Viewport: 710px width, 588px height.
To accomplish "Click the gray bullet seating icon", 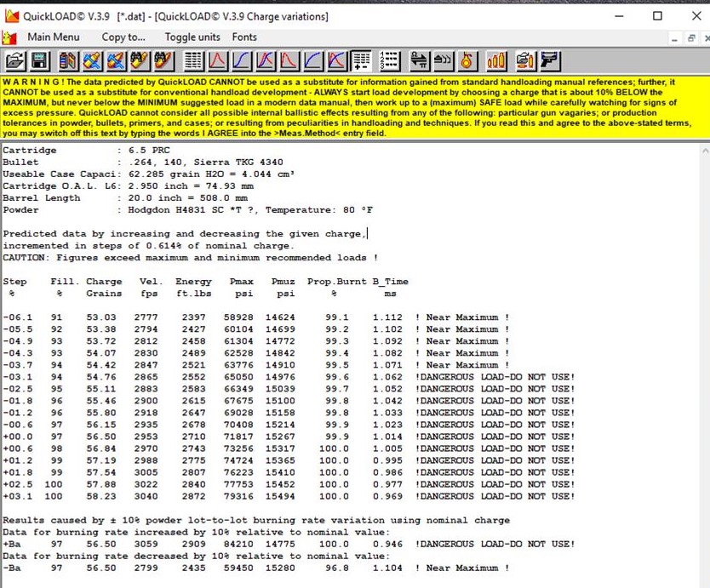I will click(444, 60).
